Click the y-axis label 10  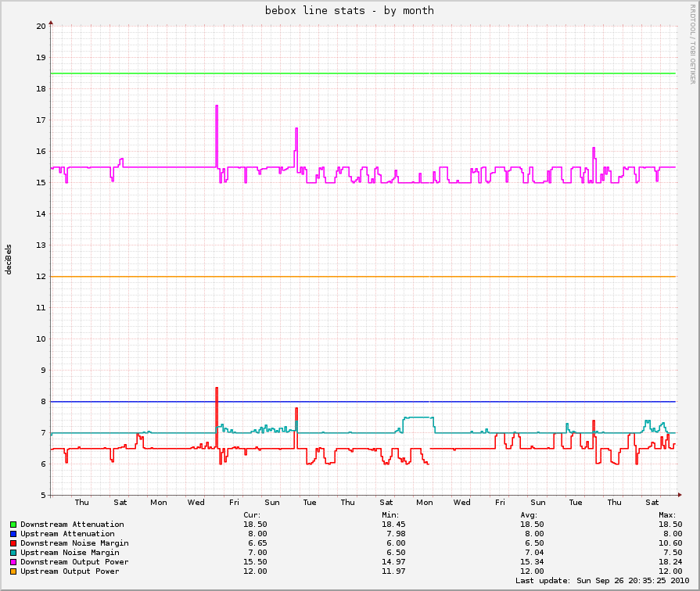(41, 338)
